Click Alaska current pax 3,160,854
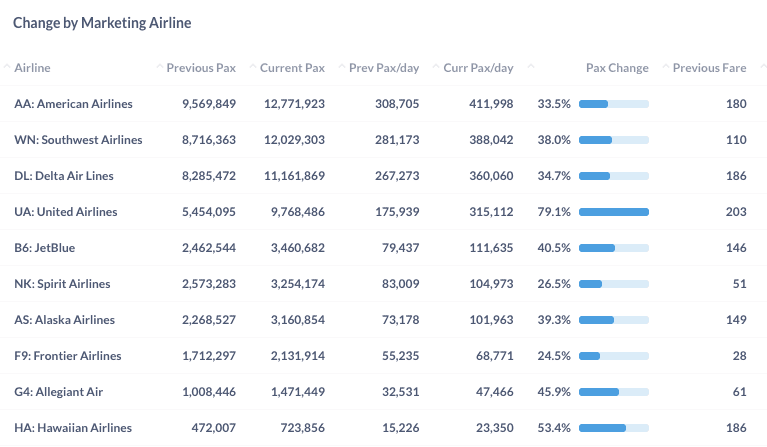This screenshot has width=767, height=447. 298,320
